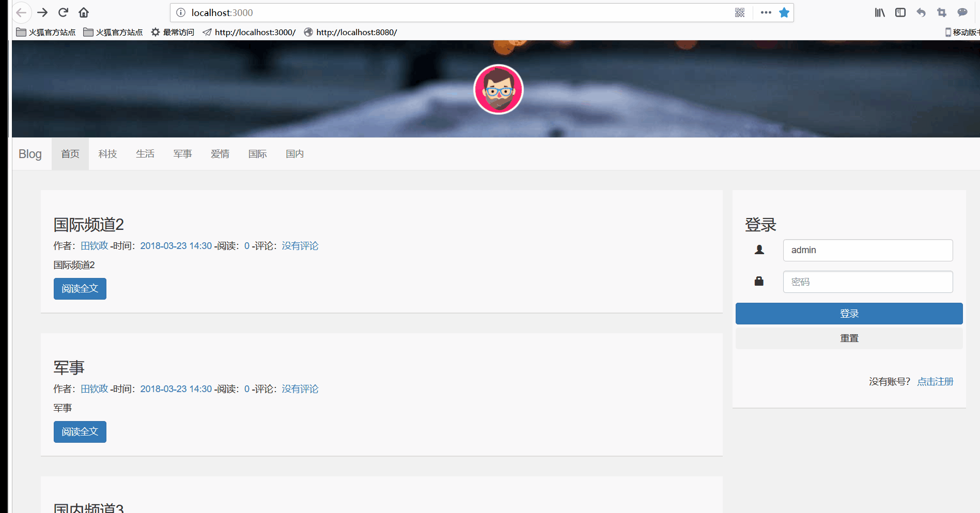Toggle the sidebar view icon
Screen dimensions: 980x513
point(900,12)
